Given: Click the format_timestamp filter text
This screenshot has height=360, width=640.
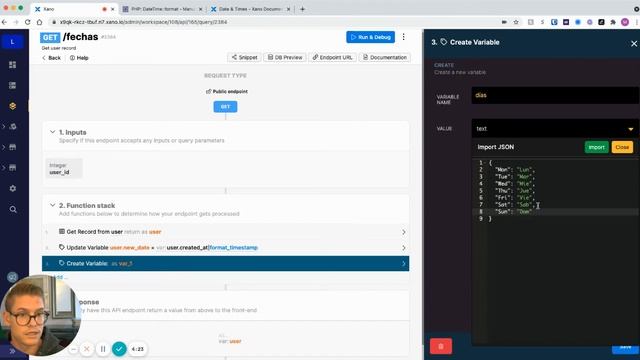Looking at the screenshot, I should 233,248.
